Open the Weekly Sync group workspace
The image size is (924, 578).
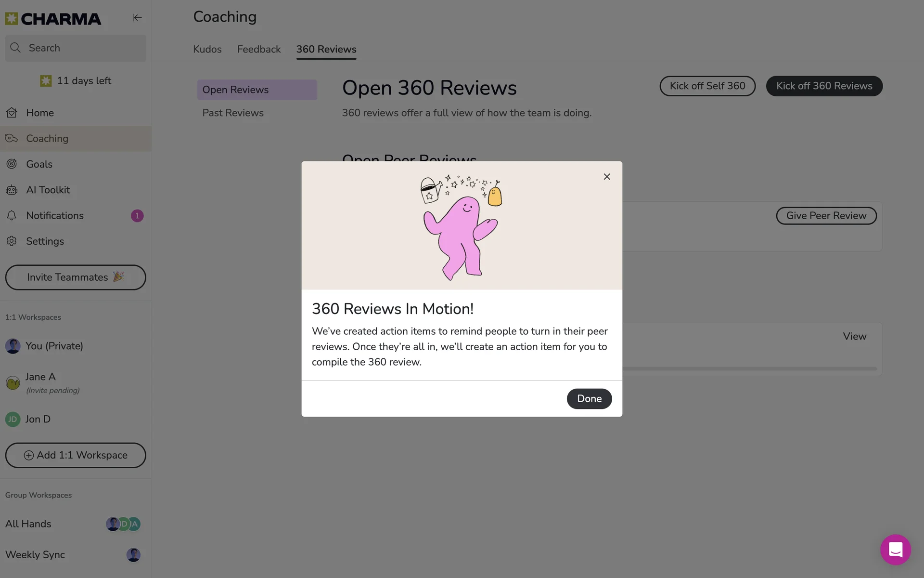(x=35, y=555)
